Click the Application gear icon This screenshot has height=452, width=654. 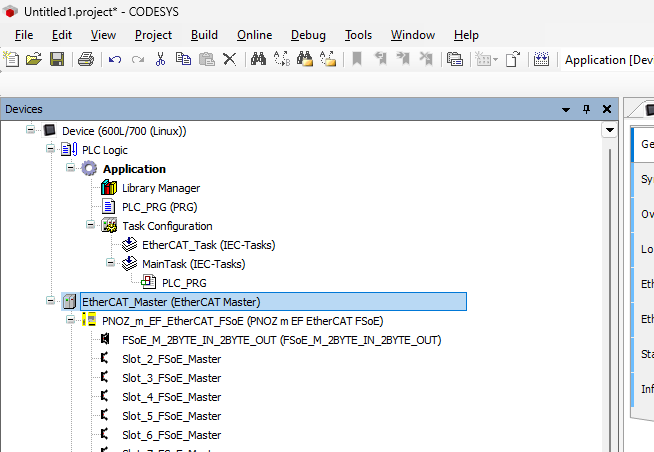tap(89, 168)
